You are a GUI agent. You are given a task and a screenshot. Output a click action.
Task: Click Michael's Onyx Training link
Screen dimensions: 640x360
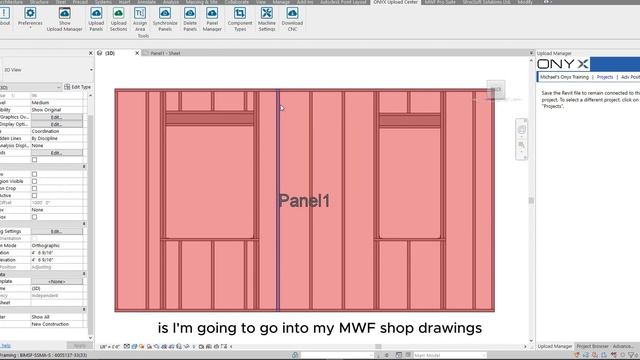(564, 77)
